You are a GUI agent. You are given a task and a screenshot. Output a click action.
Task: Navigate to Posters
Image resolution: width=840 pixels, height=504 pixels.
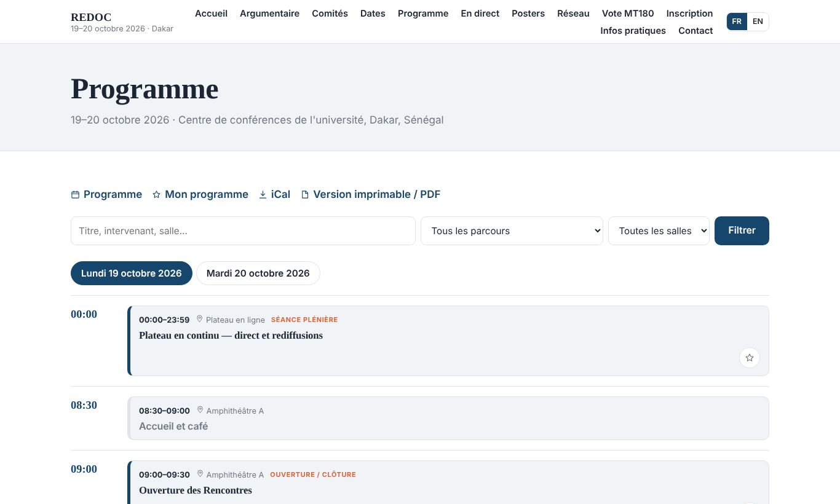(x=528, y=14)
